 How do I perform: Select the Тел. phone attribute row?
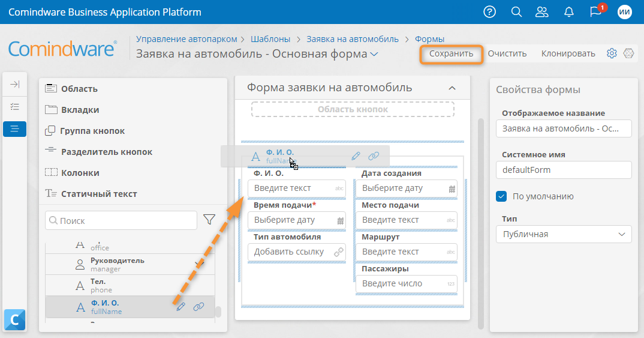click(x=130, y=285)
